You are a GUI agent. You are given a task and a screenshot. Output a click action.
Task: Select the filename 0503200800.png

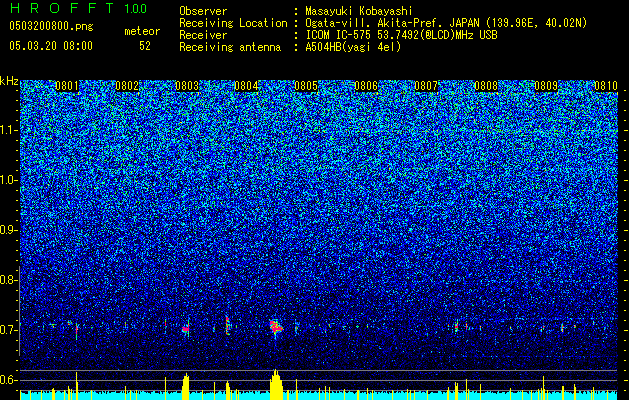pyautogui.click(x=51, y=26)
